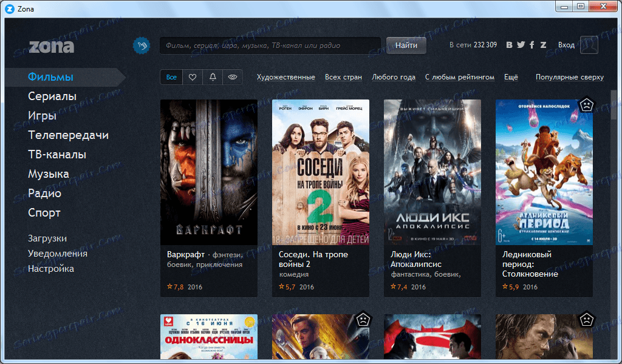Click the Люди Икс: Апокалипсис title text
The height and width of the screenshot is (364, 622).
pyautogui.click(x=415, y=260)
